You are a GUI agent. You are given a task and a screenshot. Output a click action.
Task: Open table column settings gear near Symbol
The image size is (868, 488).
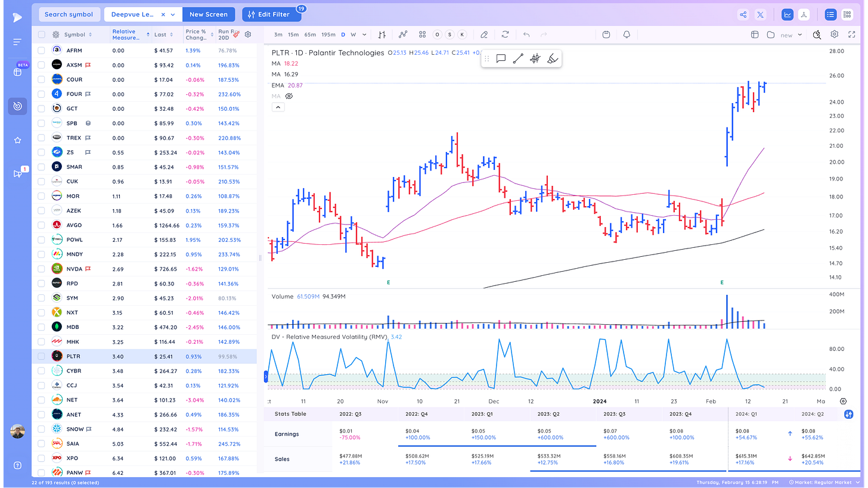56,35
